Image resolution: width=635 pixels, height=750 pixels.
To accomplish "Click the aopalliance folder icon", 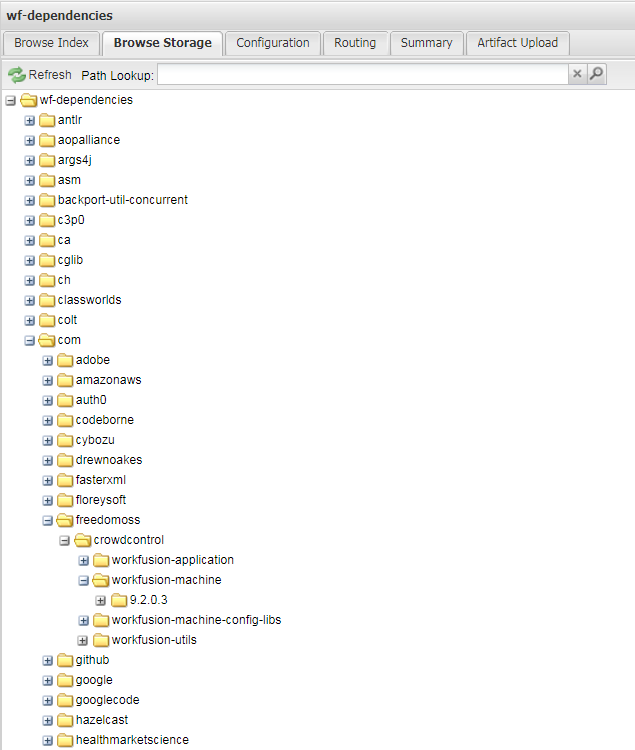I will pyautogui.click(x=47, y=140).
